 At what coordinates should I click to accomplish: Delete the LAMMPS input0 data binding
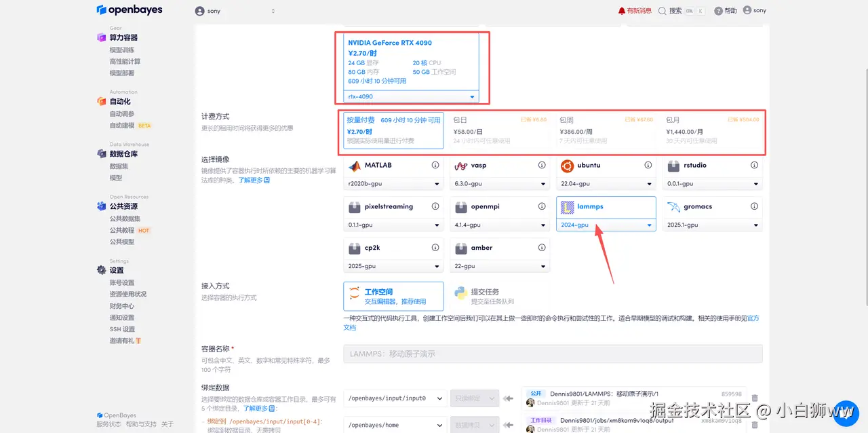point(755,398)
